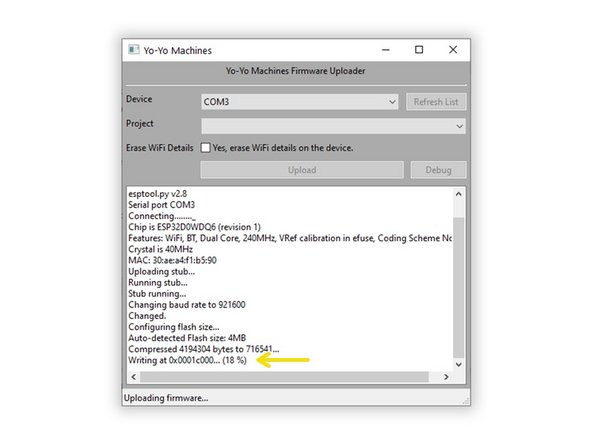Maximize the Yo-Yo Machines window
This screenshot has width=592, height=444.
(x=419, y=50)
